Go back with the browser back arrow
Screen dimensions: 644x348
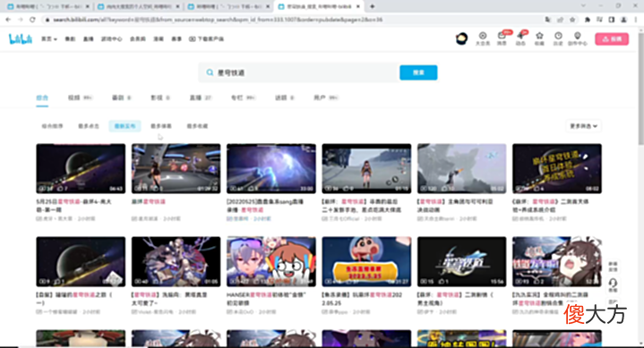click(x=8, y=20)
